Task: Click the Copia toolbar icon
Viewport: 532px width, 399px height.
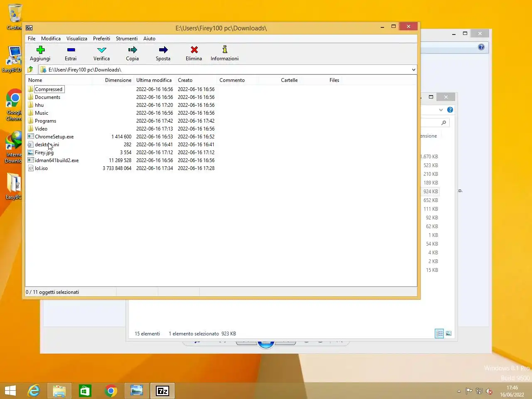Action: click(x=133, y=50)
